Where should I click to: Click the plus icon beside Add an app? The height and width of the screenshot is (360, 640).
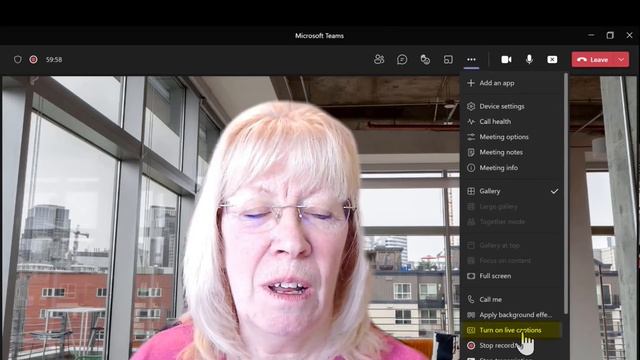(x=471, y=83)
